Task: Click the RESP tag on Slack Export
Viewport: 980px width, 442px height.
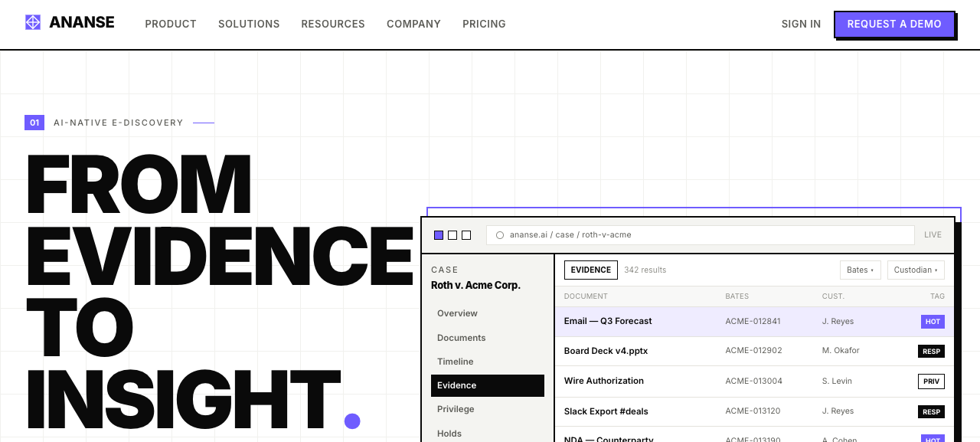Action: pyautogui.click(x=931, y=412)
